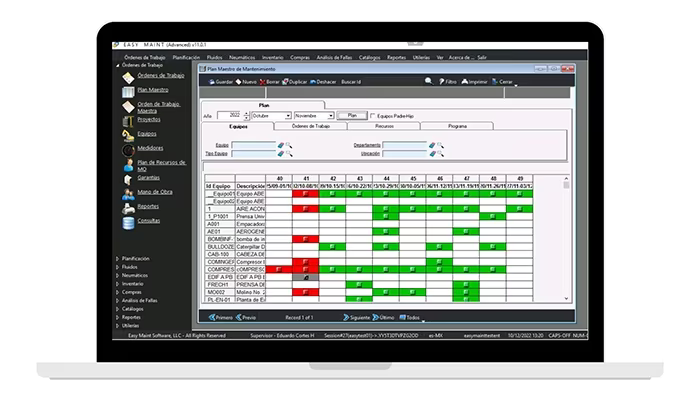Expand the Utilerías section in sidebar
This screenshot has height=400, width=700.
click(117, 325)
